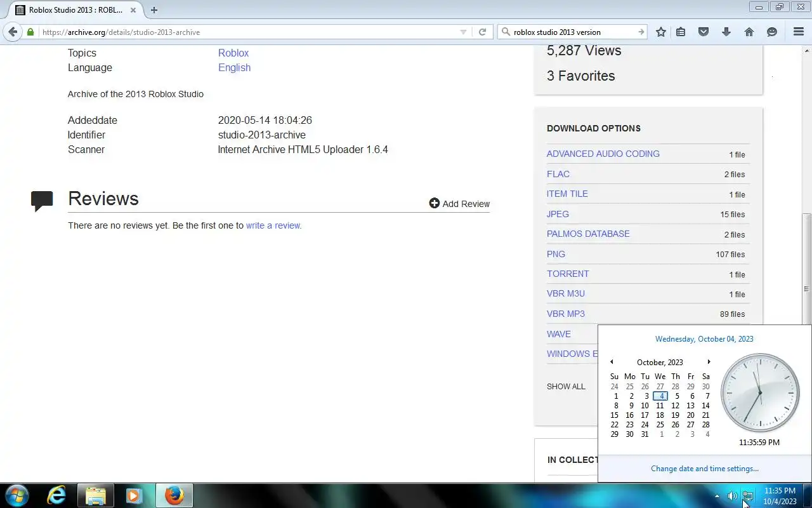Open the URL history dropdown arrow
The image size is (812, 508).
(463, 32)
